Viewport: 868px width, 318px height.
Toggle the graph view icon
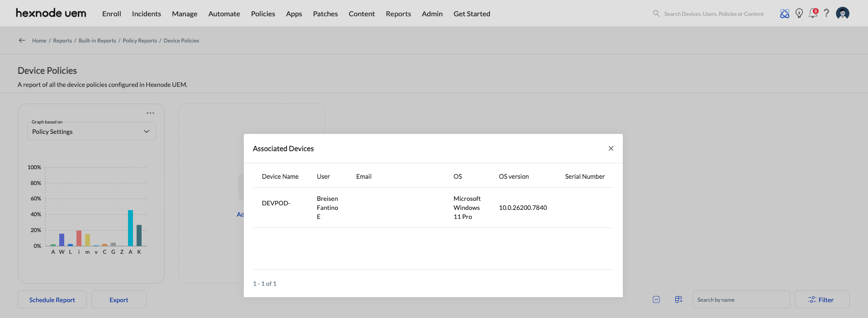(656, 299)
